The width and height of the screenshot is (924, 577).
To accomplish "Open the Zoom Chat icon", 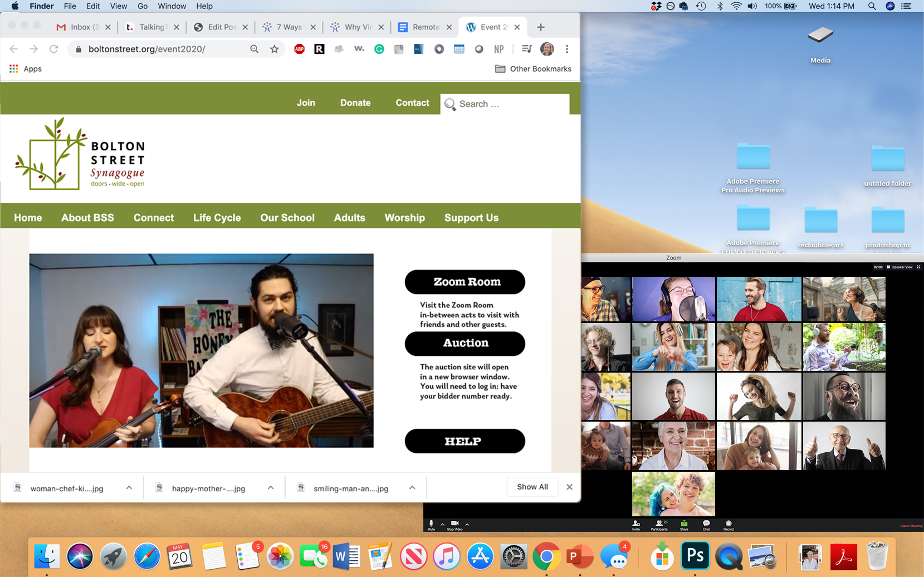I will click(x=706, y=525).
